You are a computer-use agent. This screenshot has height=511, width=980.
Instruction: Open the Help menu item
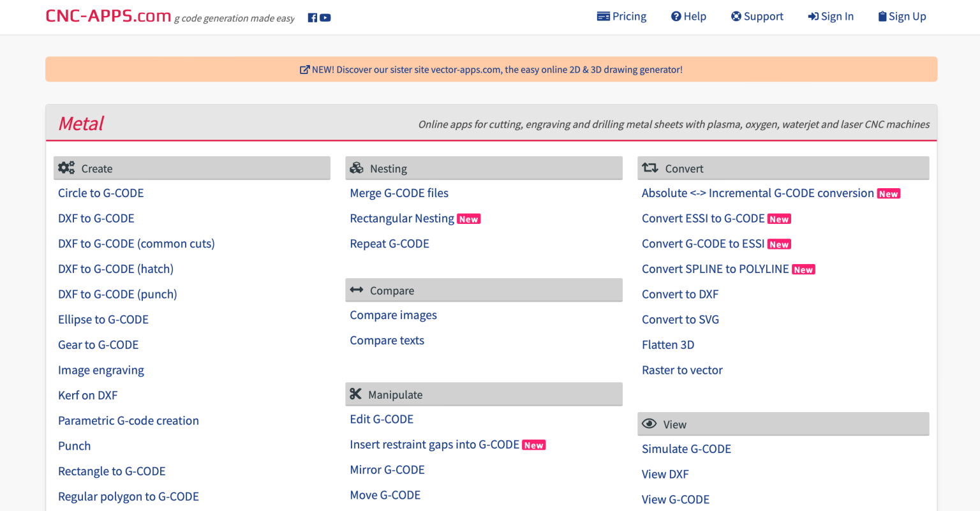click(688, 17)
